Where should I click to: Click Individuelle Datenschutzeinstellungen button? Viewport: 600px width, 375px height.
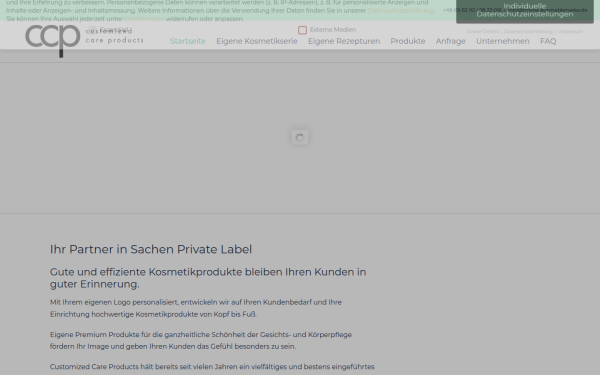525,10
